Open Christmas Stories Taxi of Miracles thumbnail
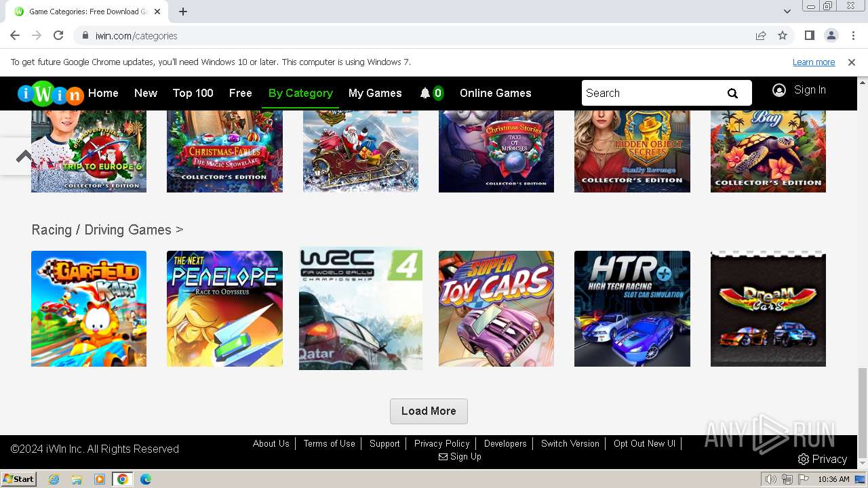 click(496, 151)
